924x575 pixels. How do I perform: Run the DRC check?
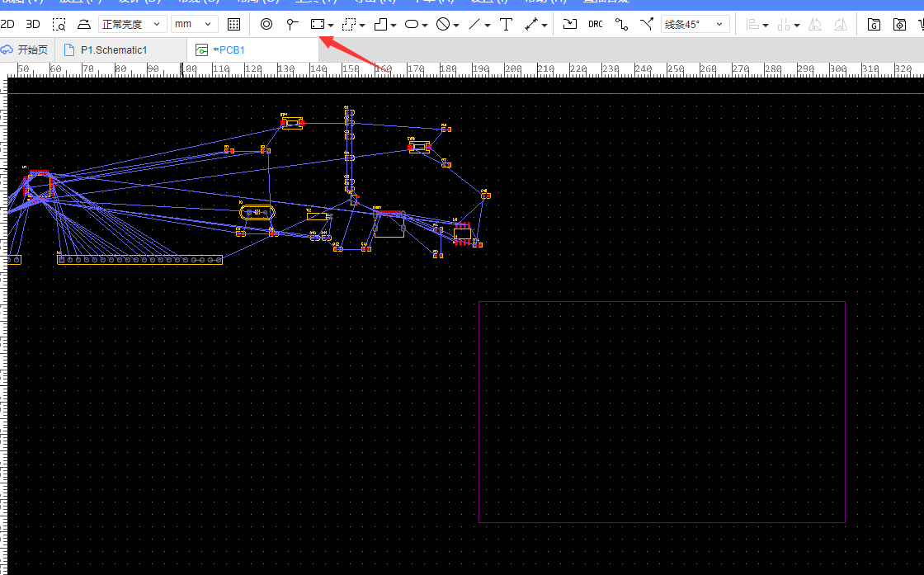(x=596, y=25)
